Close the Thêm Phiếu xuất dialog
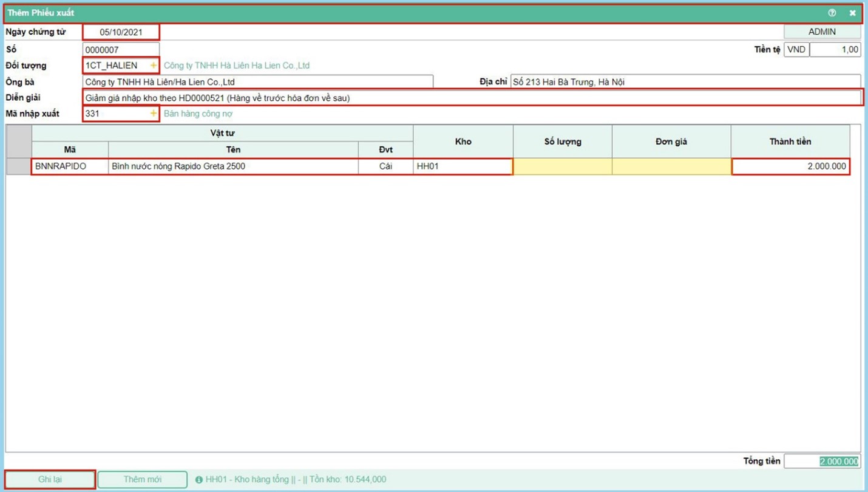 pos(852,13)
